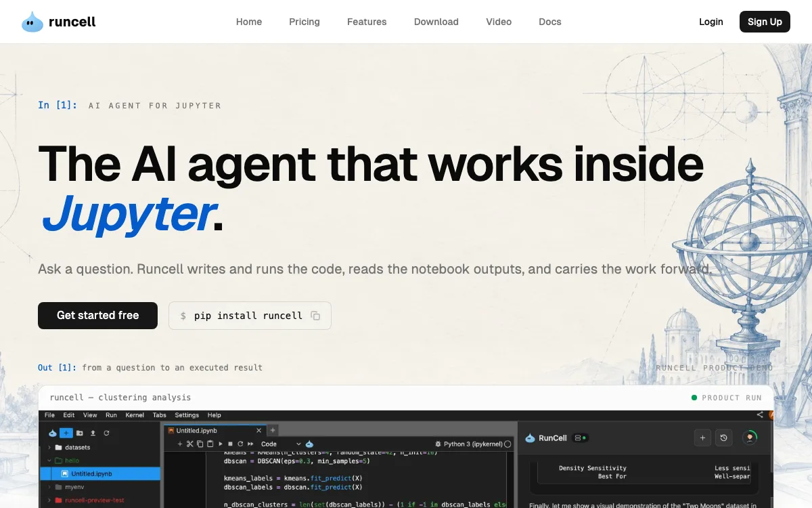Click the 'AI AGENT FOR JUPYTER' label

click(x=155, y=106)
